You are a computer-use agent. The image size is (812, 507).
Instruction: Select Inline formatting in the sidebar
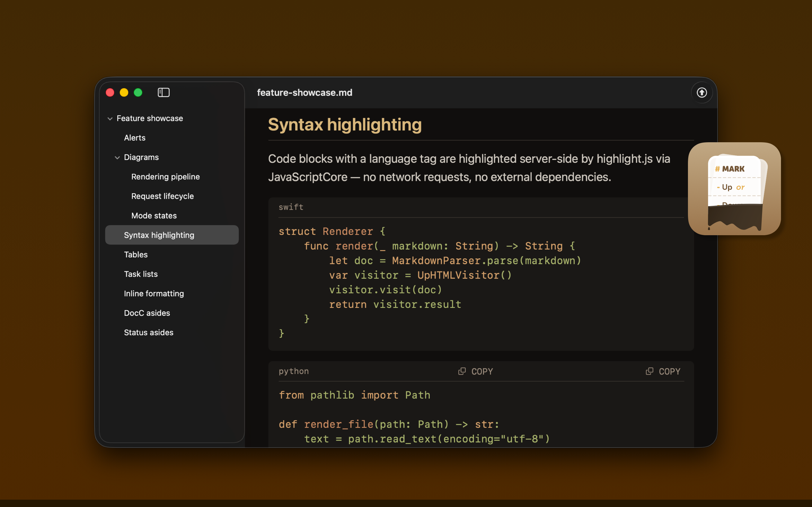coord(154,293)
